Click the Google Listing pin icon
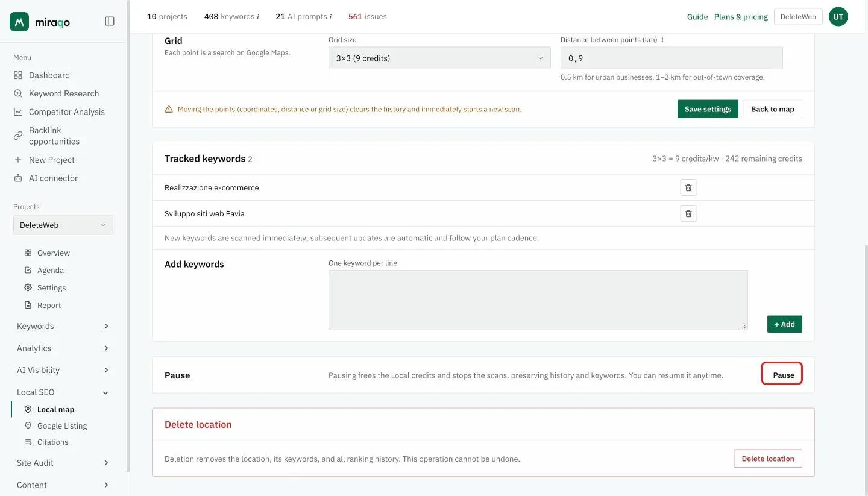The width and height of the screenshot is (868, 496). click(28, 425)
